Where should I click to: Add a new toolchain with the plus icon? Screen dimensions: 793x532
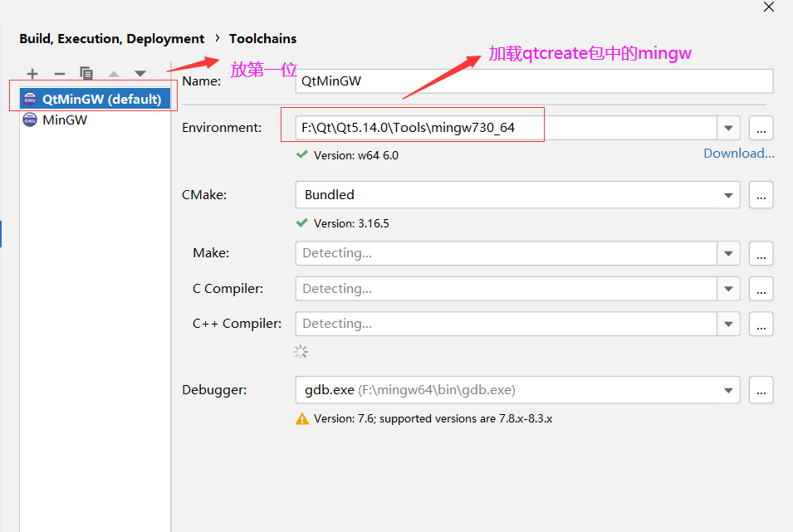pyautogui.click(x=32, y=74)
